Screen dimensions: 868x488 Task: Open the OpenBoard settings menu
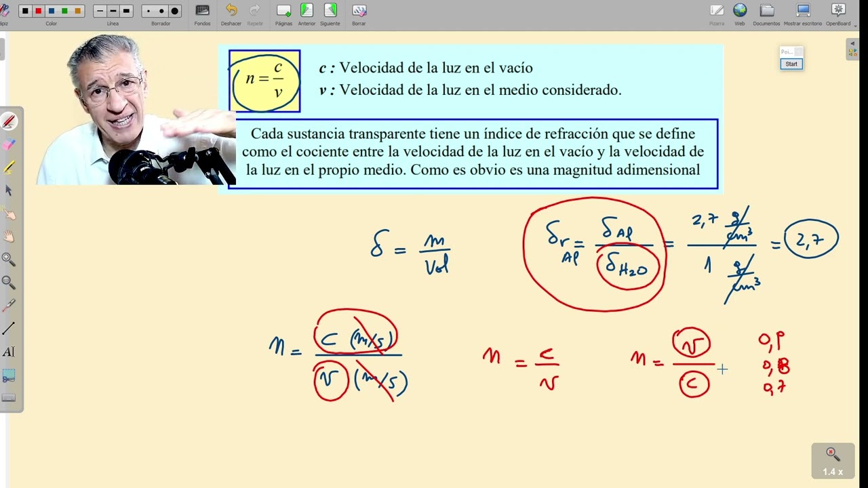coord(838,14)
